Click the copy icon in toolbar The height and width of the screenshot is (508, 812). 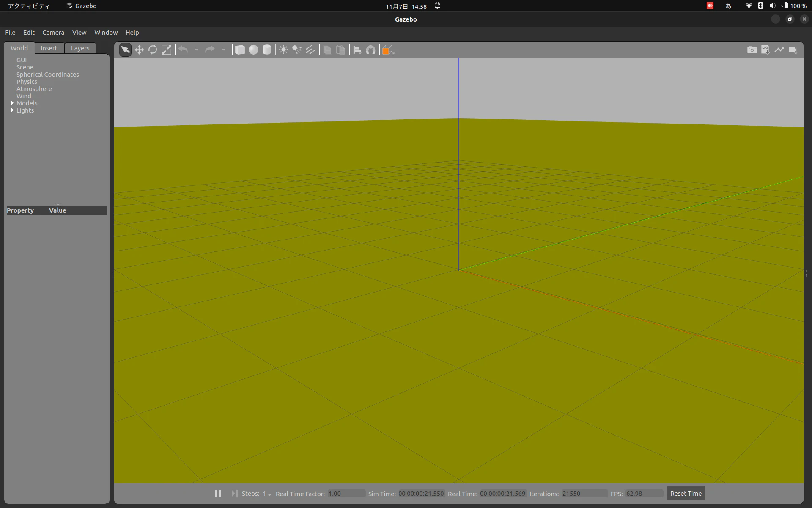327,50
